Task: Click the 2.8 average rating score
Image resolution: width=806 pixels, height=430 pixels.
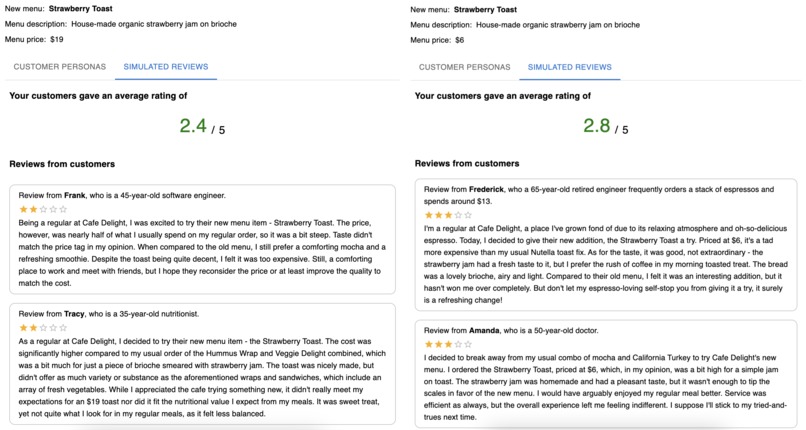Action: tap(597, 126)
